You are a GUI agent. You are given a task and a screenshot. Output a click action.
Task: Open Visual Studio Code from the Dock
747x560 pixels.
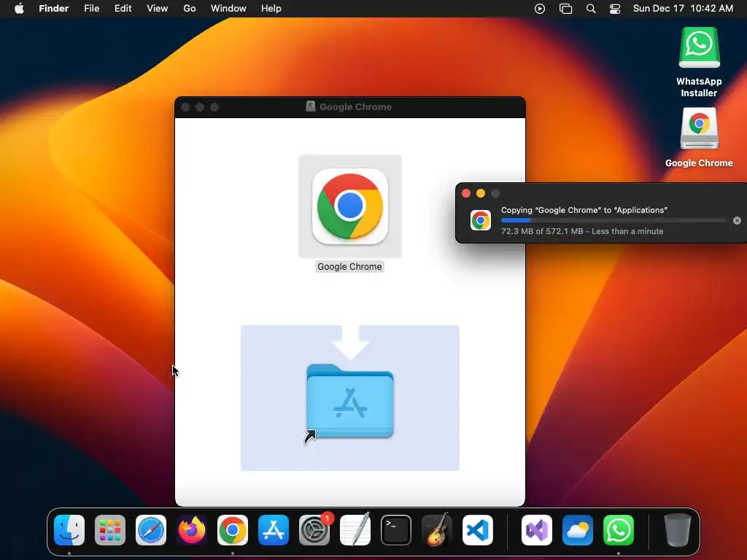(478, 530)
